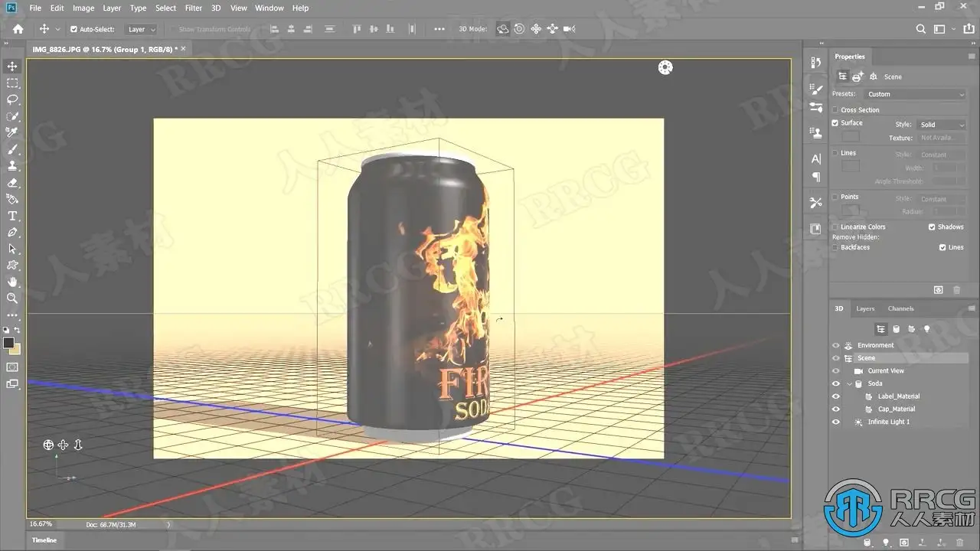Filter 3D panel by Materials
980x551 pixels.
(912, 329)
